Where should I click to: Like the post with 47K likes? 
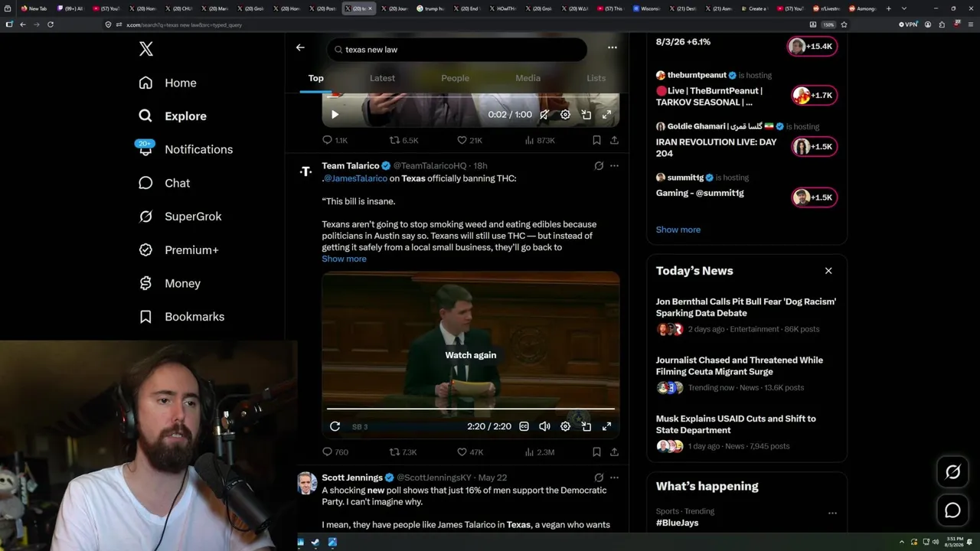[469, 452]
